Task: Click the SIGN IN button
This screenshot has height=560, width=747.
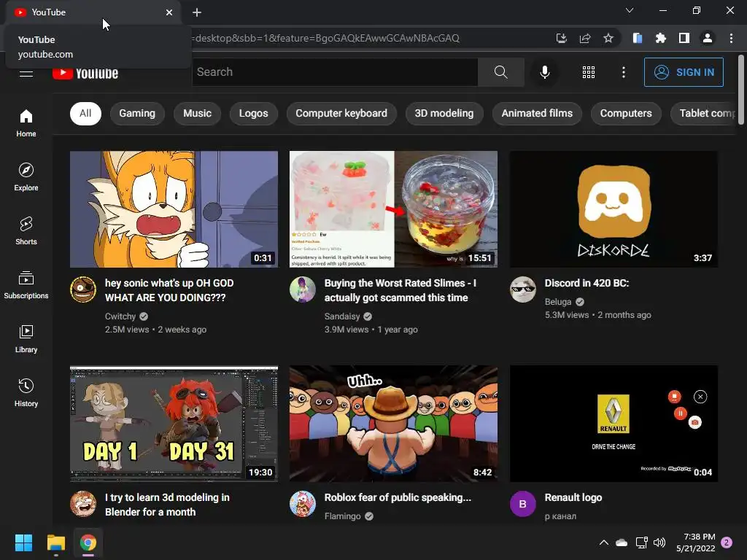Action: (x=684, y=72)
